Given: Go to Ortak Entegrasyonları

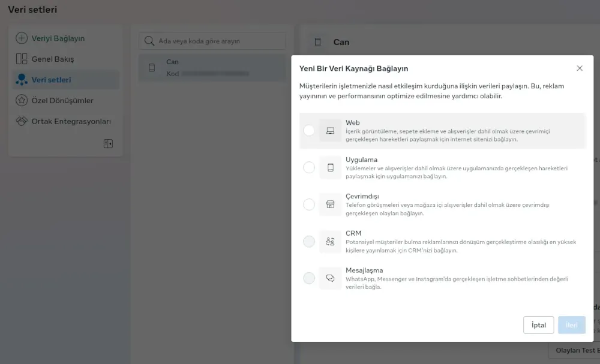Looking at the screenshot, I should point(71,121).
